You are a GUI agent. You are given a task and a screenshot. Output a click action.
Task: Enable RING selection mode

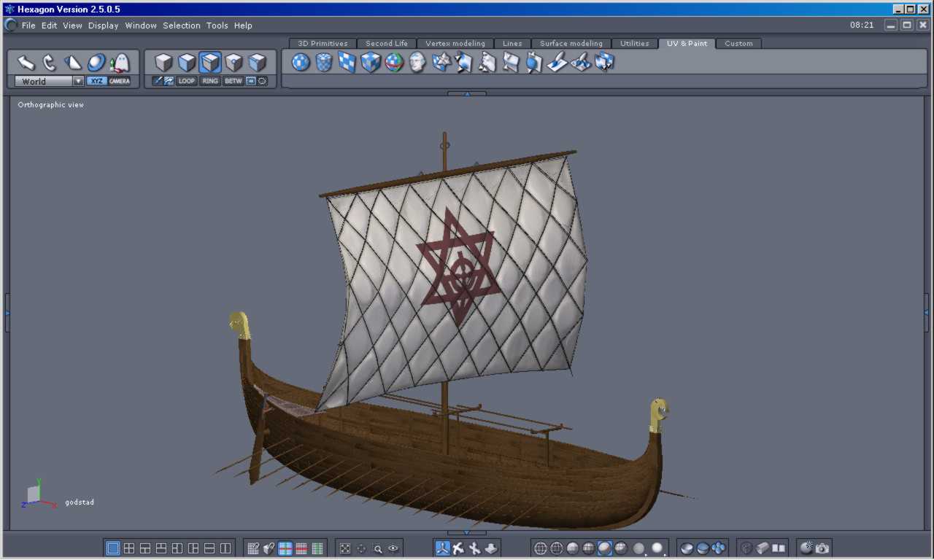pyautogui.click(x=210, y=81)
